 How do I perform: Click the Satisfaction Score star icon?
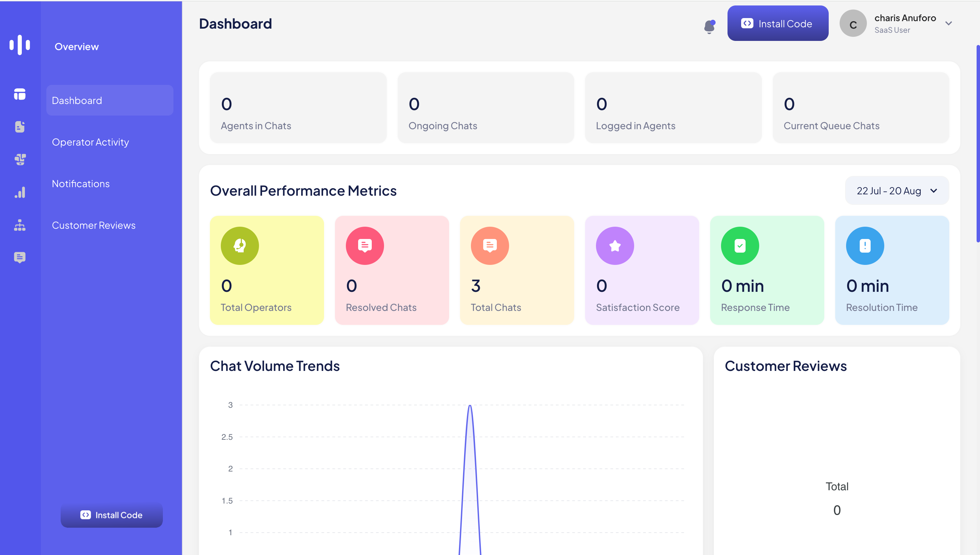pos(615,246)
